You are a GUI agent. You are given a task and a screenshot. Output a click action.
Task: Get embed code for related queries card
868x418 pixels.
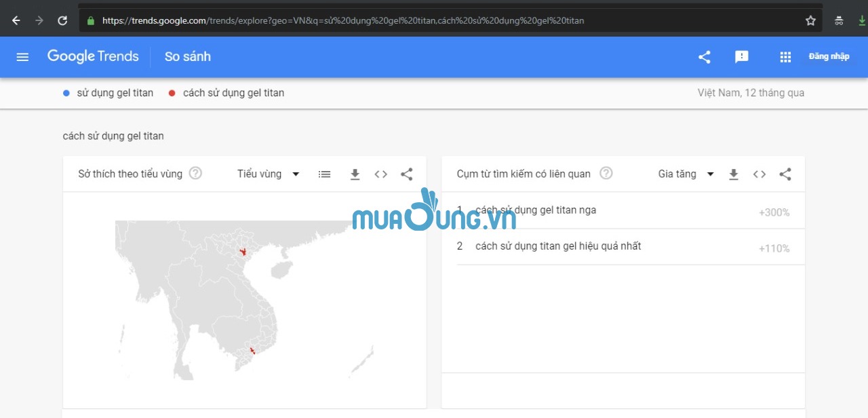(x=759, y=174)
